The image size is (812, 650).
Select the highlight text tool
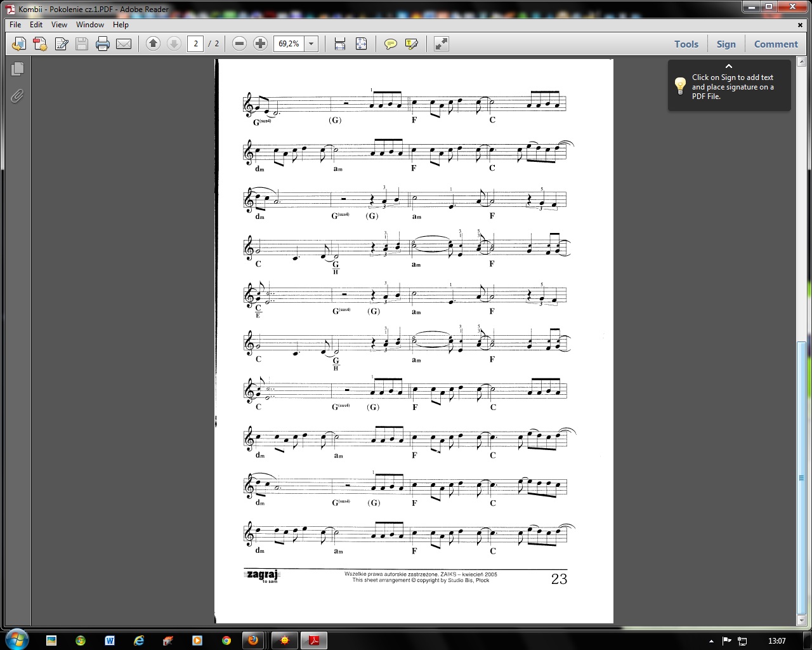412,44
